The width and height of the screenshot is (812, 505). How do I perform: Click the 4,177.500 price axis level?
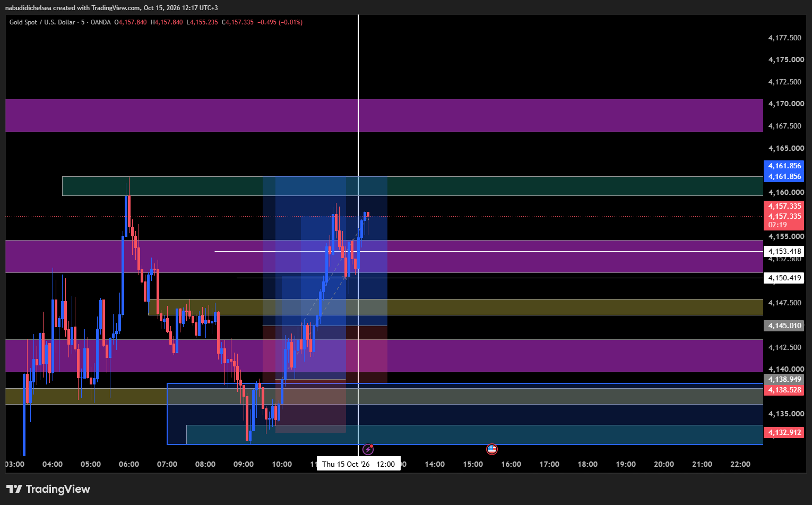tap(785, 38)
